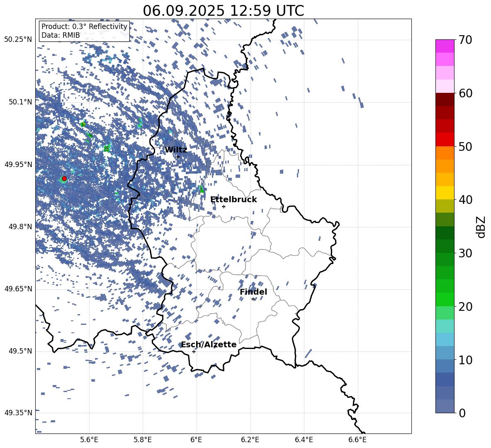
Task: Click the longitude label 6.6°E
Action: [357, 440]
